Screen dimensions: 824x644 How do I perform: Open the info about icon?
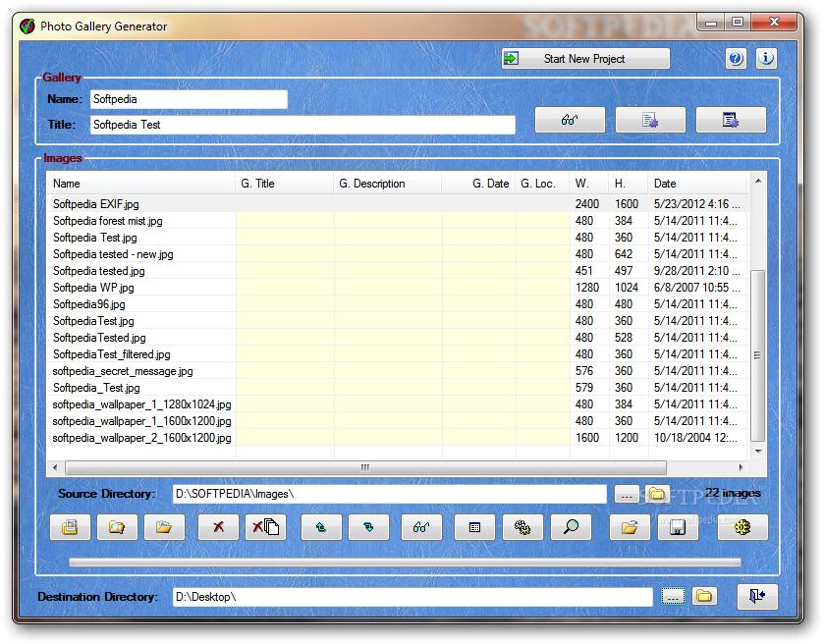pos(766,58)
